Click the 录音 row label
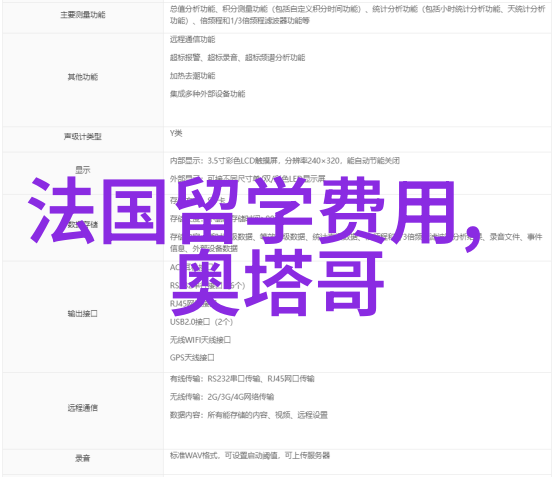Image resolution: width=554 pixels, height=477 pixels. [83, 458]
